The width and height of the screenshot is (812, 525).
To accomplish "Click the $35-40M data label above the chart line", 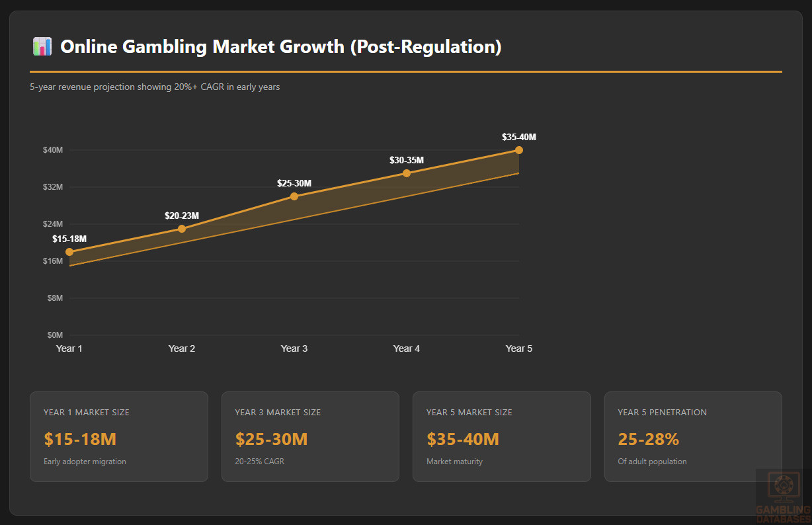I will point(519,138).
